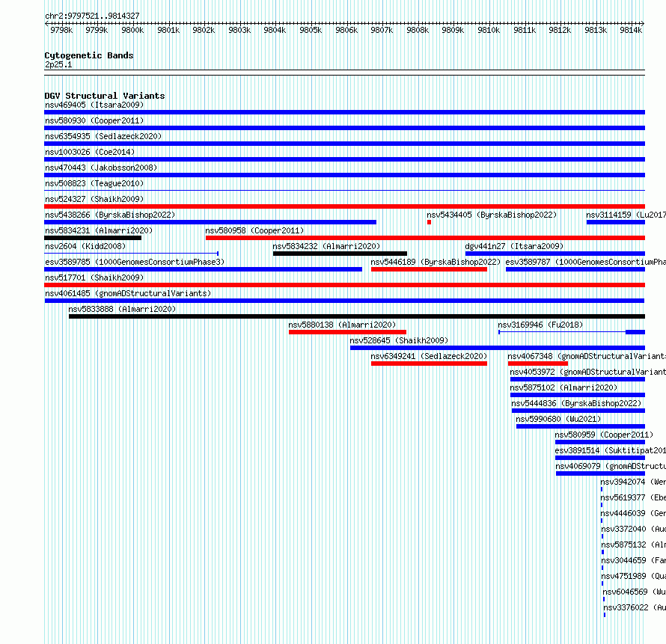Click the chr2:9797521..9814327 region label

point(92,16)
